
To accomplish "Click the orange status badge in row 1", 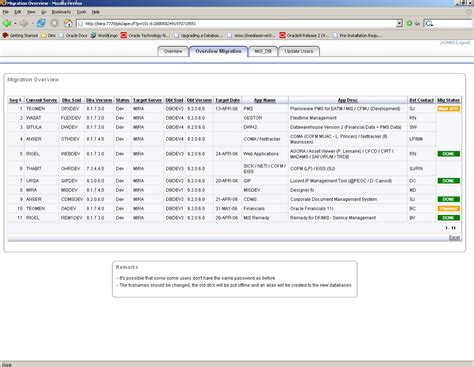I will click(448, 109).
